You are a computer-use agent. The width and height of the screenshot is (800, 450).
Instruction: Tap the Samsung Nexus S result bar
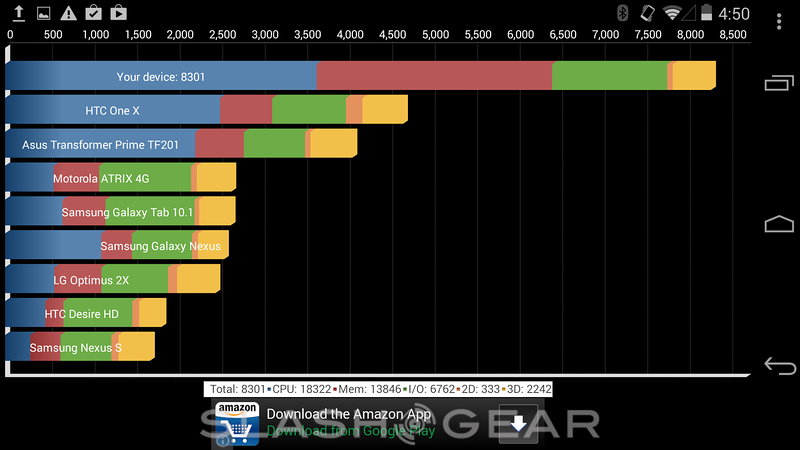coord(80,347)
